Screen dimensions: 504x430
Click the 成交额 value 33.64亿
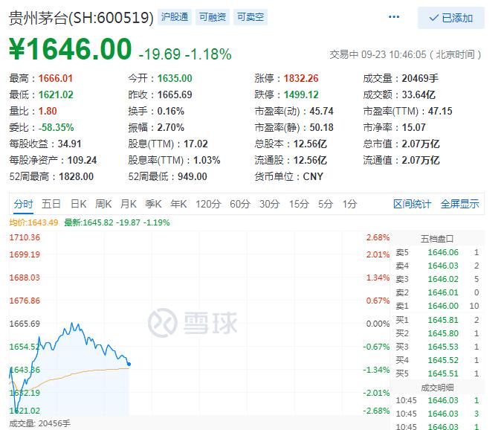419,94
